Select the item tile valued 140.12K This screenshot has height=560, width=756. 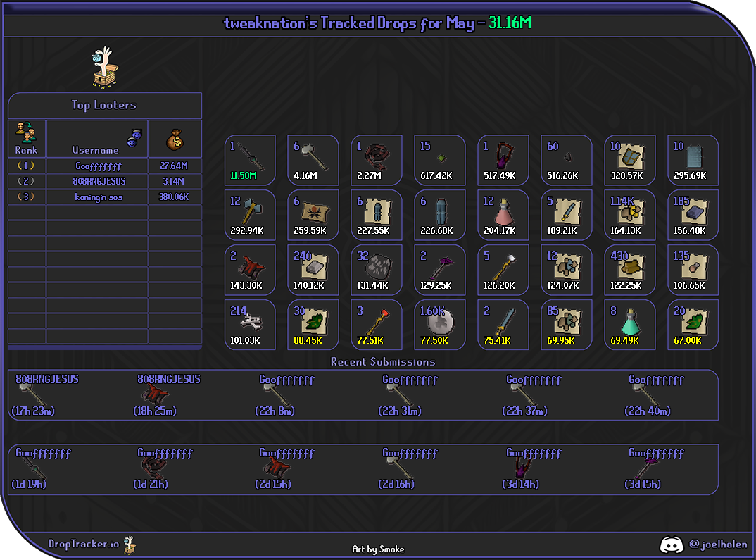click(313, 270)
